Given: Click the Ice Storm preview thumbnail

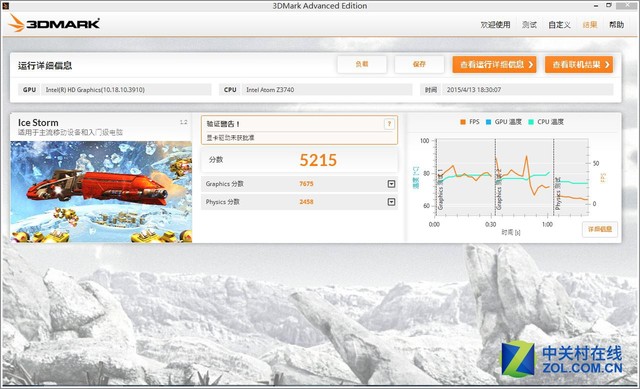Looking at the screenshot, I should (101, 192).
